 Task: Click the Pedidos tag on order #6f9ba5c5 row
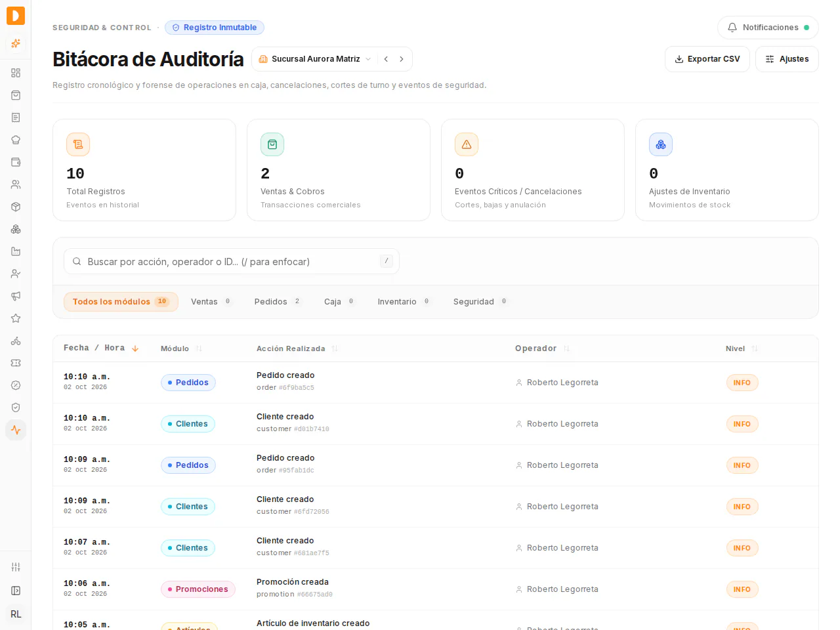[x=188, y=383]
